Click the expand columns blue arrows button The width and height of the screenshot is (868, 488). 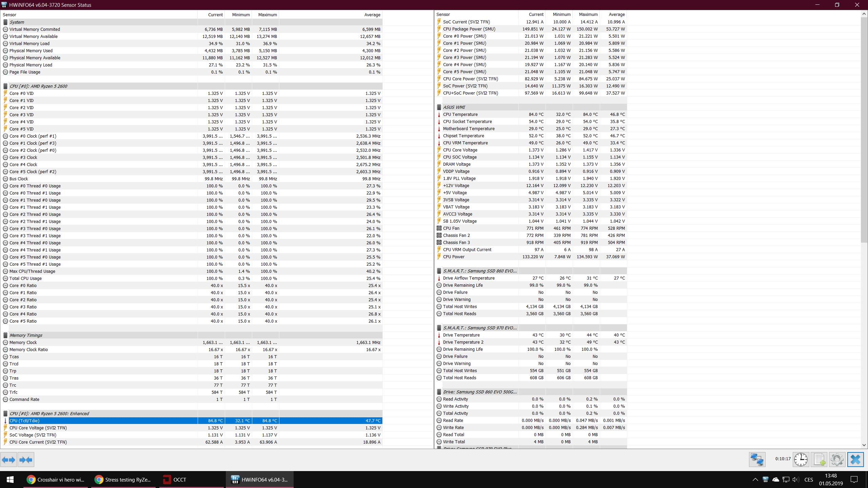[8, 460]
